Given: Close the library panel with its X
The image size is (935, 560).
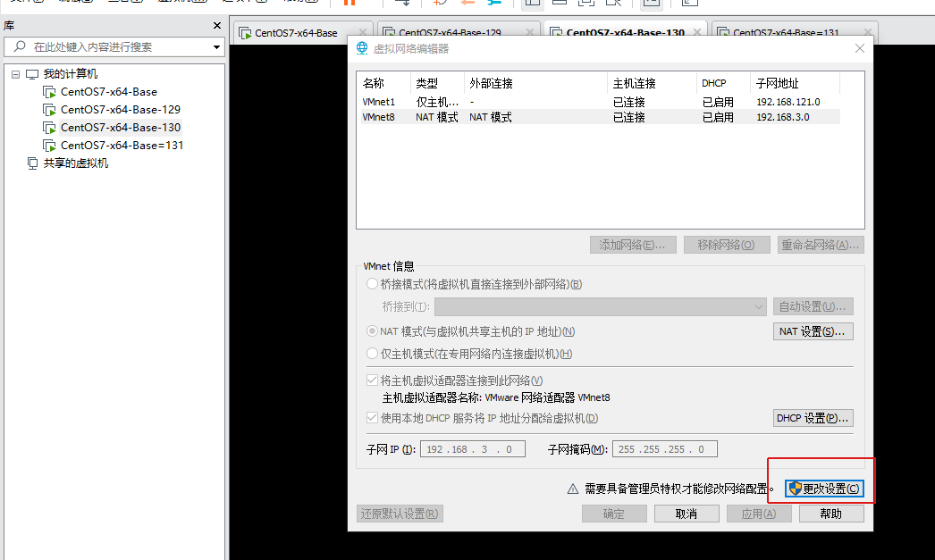Looking at the screenshot, I should pos(217,26).
